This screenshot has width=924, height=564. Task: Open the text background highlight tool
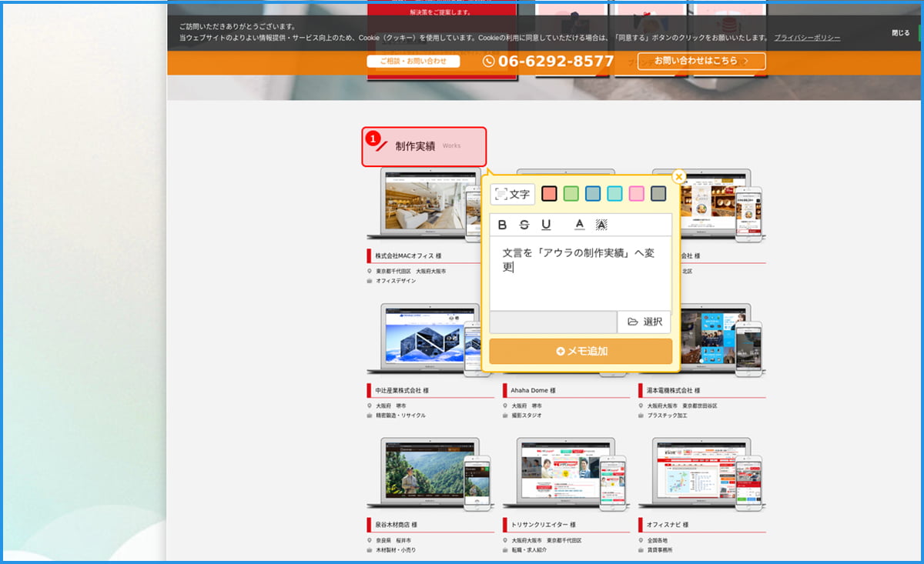click(x=601, y=225)
